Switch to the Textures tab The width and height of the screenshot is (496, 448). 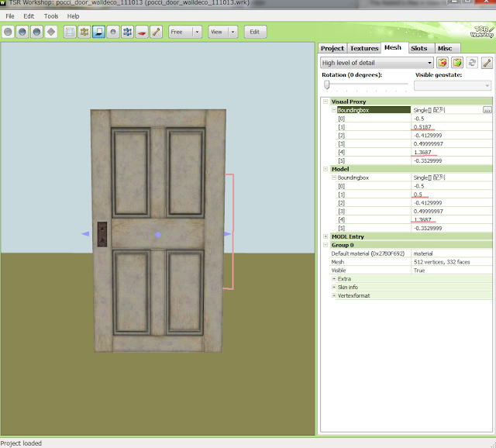[x=364, y=48]
